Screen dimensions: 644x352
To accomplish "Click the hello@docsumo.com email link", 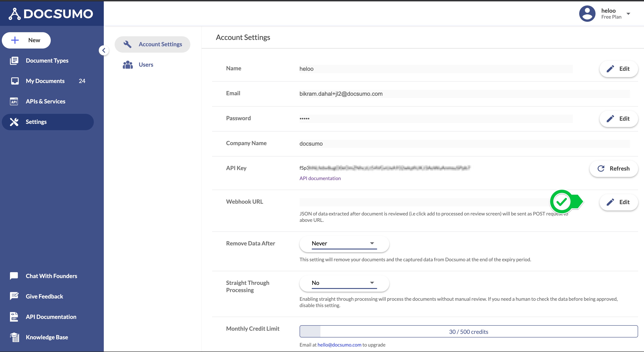I will [339, 345].
